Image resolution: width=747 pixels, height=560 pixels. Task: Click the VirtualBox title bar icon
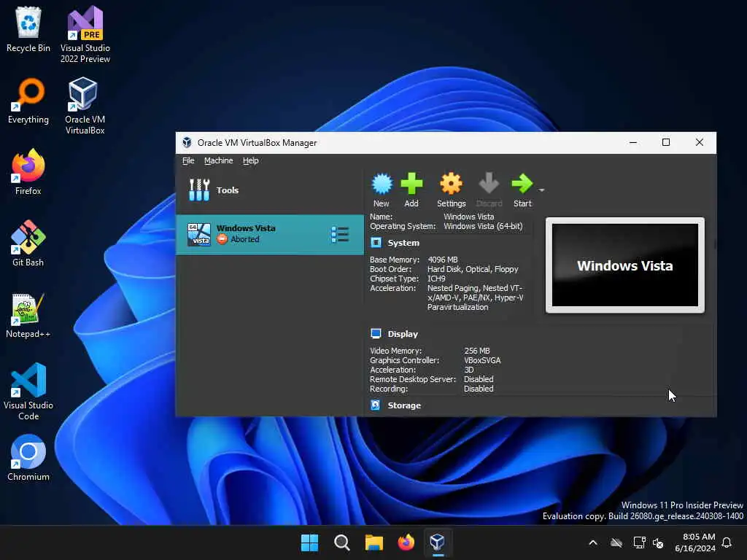click(187, 142)
